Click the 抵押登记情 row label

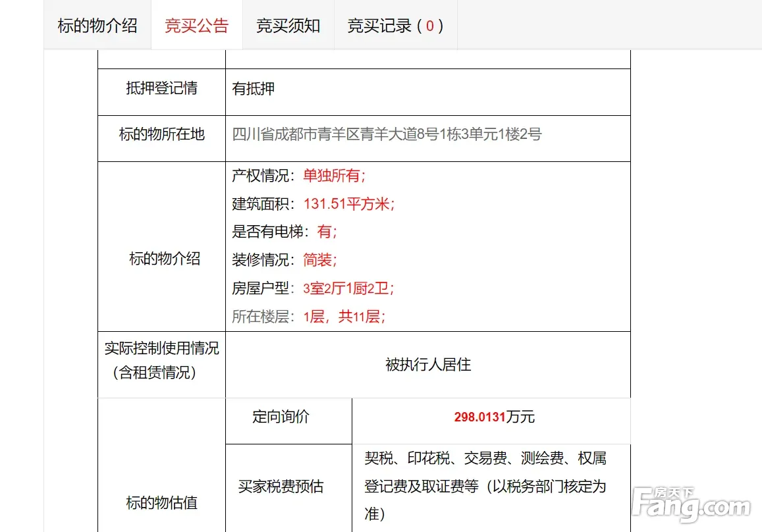[161, 88]
